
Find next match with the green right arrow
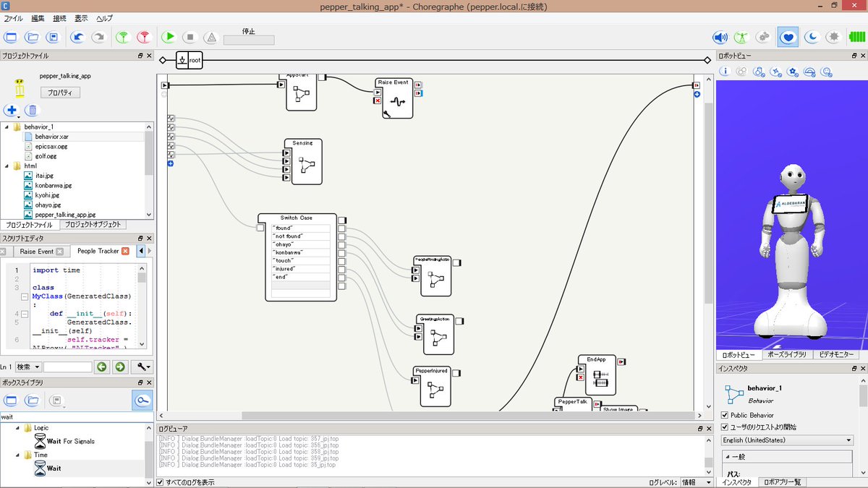[120, 367]
